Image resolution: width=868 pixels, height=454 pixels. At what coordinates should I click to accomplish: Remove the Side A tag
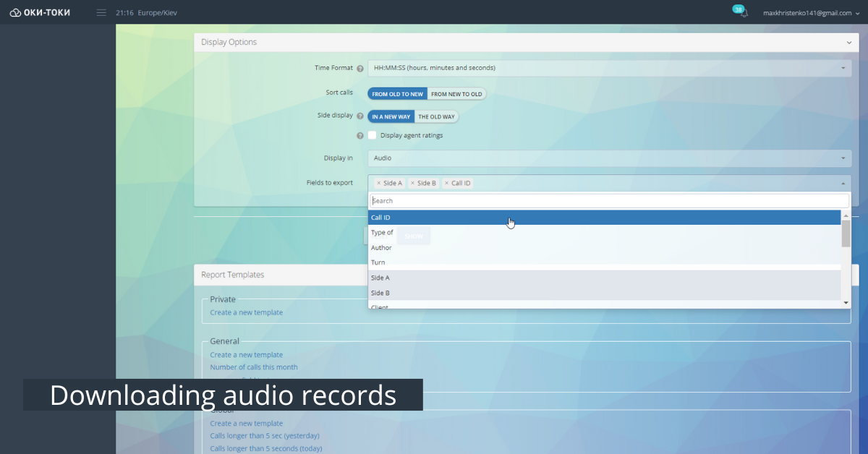[x=378, y=183]
